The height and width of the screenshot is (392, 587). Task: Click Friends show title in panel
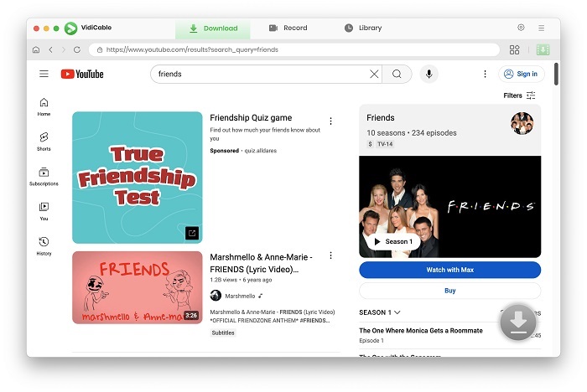(381, 118)
